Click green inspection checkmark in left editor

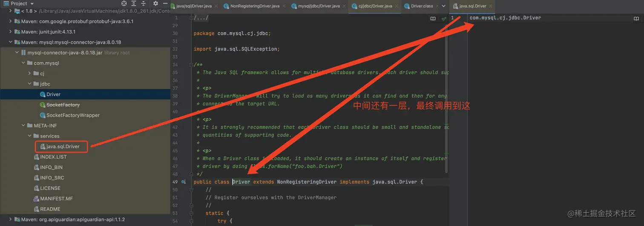[x=444, y=19]
